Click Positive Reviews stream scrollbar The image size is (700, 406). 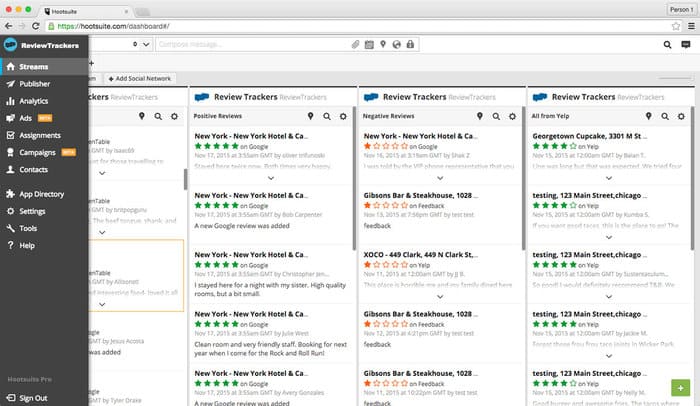tap(354, 178)
